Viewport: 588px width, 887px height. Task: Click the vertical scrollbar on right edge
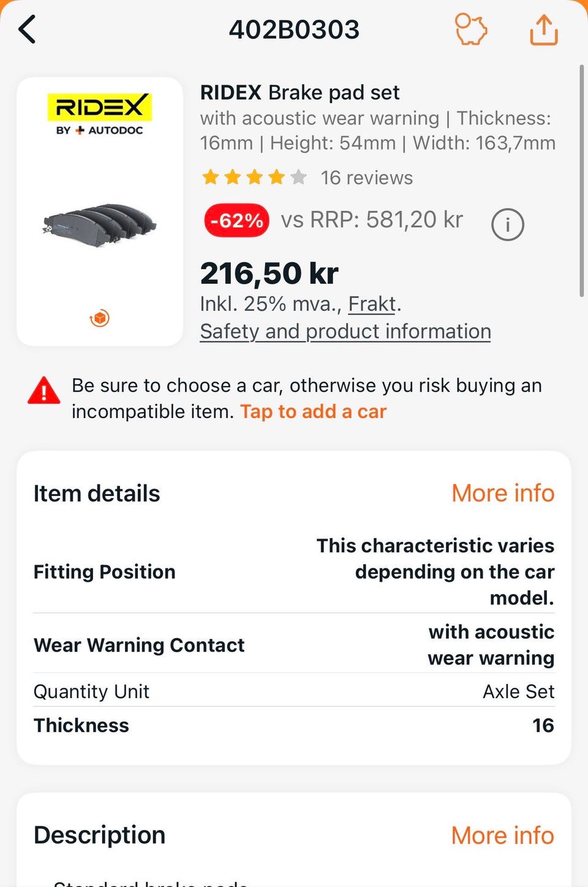tap(581, 181)
